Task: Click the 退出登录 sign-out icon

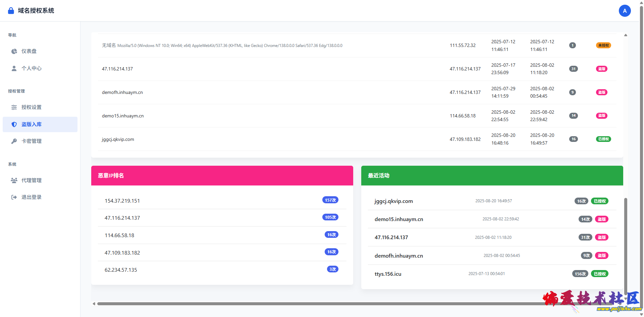Action: pyautogui.click(x=14, y=197)
